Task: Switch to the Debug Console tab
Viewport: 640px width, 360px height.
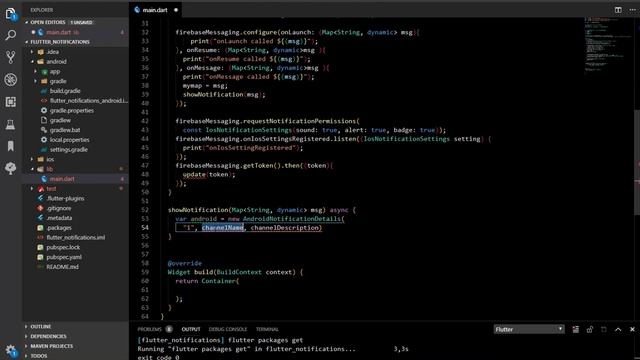Action: 228,329
